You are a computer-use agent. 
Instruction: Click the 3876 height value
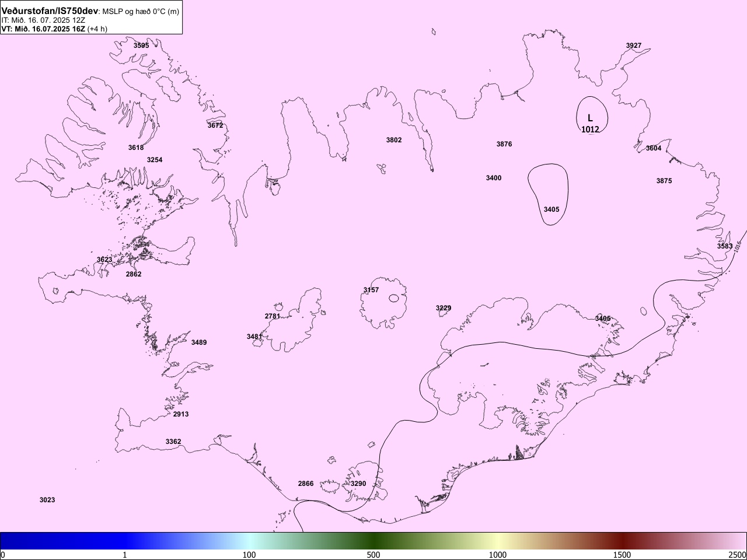pyautogui.click(x=504, y=144)
